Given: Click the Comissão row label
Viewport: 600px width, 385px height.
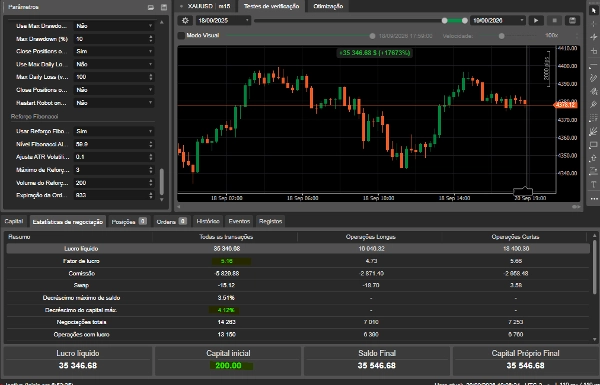Looking at the screenshot, I should [82, 273].
